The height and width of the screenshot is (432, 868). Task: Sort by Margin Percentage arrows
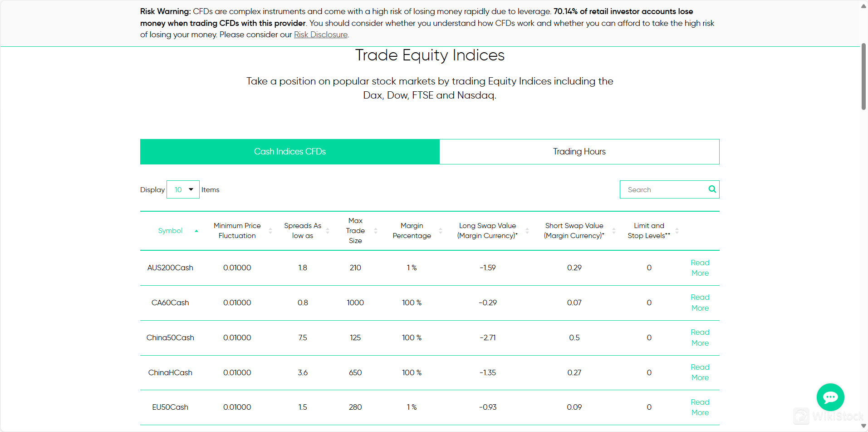pyautogui.click(x=441, y=231)
